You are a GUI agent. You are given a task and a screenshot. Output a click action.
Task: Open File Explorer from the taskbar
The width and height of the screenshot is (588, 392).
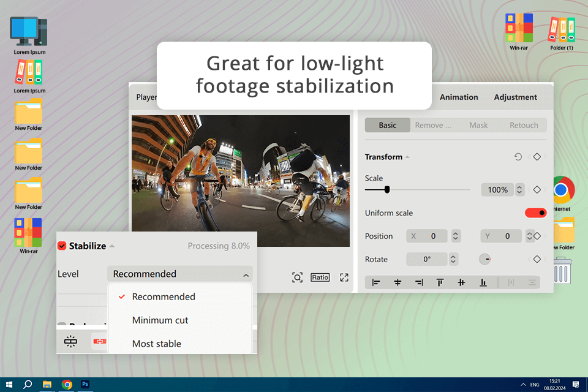[x=47, y=385]
